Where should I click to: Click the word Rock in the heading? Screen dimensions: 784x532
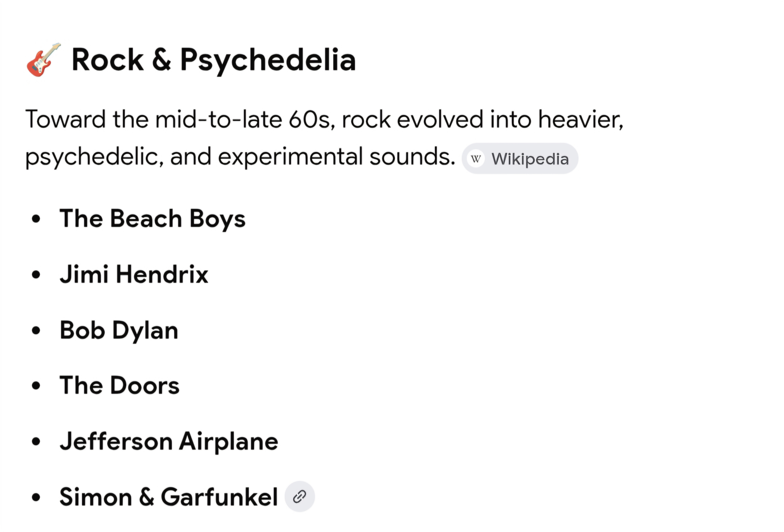coord(108,60)
